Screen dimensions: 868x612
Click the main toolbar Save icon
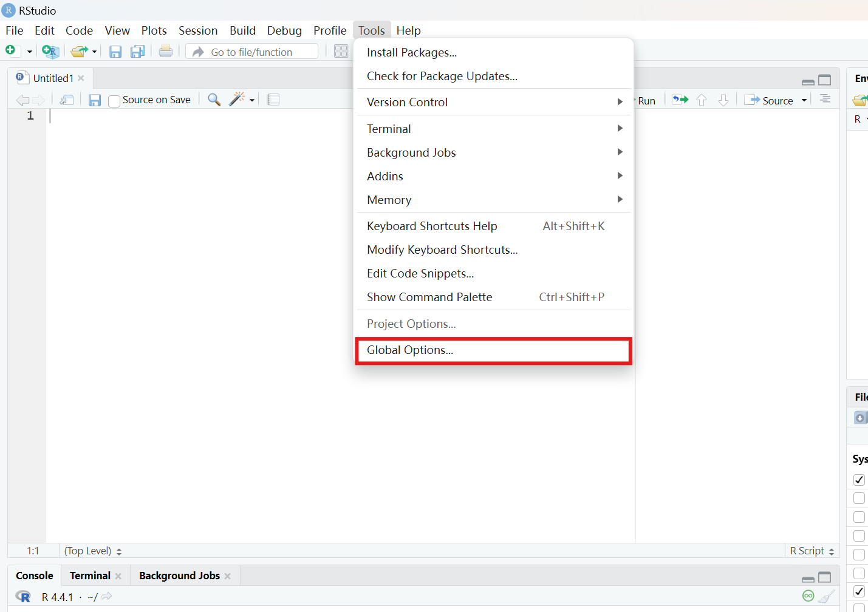point(115,52)
